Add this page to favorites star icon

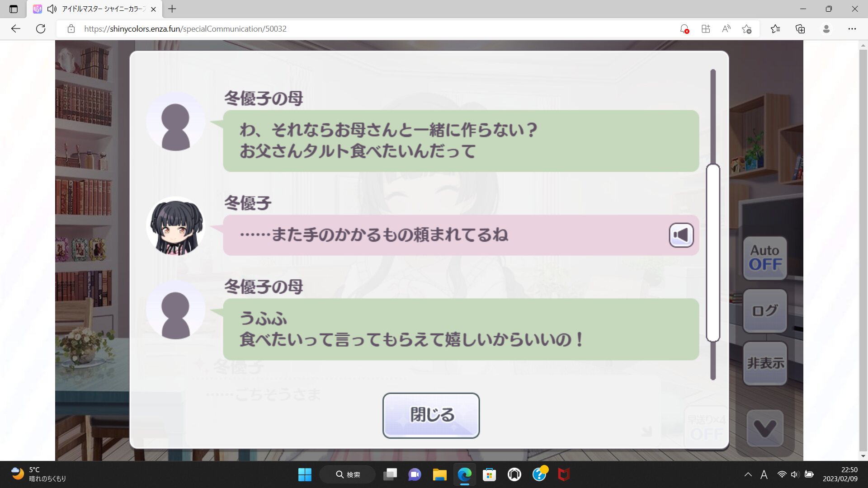(746, 29)
